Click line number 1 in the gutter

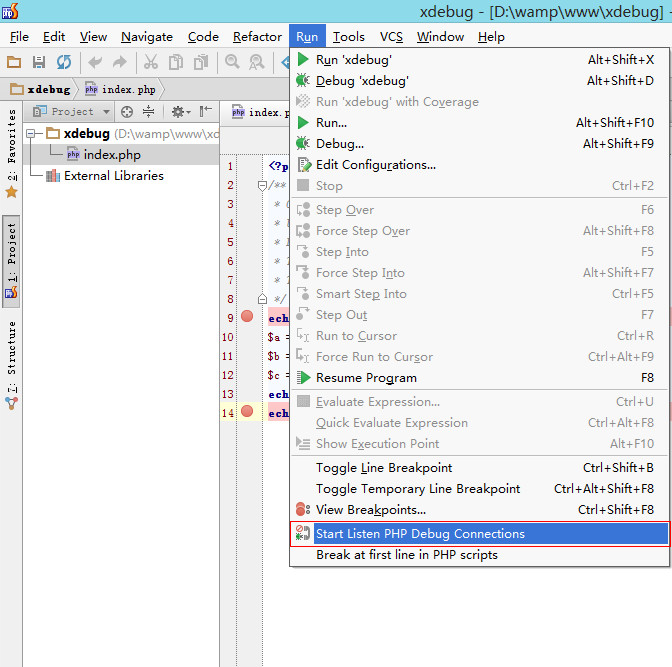230,166
